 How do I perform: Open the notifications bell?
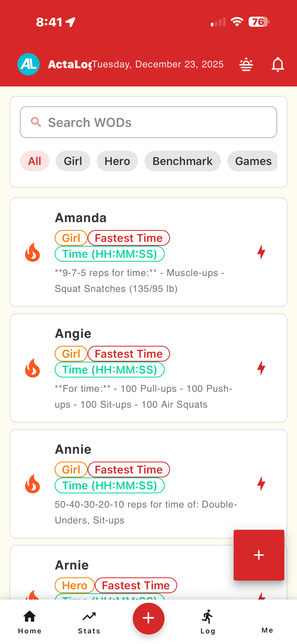(278, 64)
